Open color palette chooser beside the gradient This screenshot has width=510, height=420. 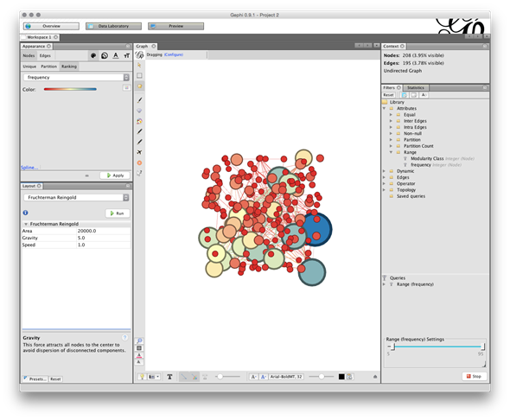click(126, 88)
